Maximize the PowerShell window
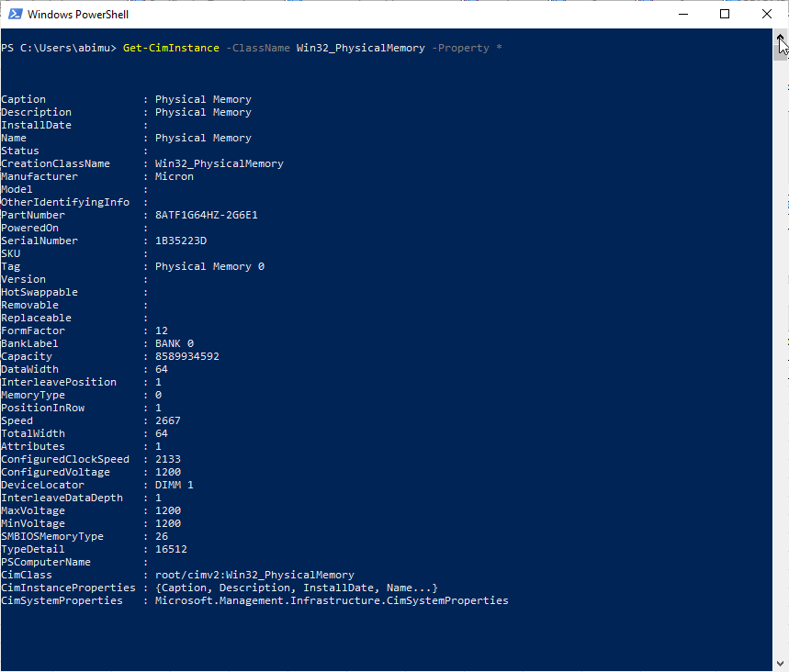The height and width of the screenshot is (672, 789). [x=725, y=14]
